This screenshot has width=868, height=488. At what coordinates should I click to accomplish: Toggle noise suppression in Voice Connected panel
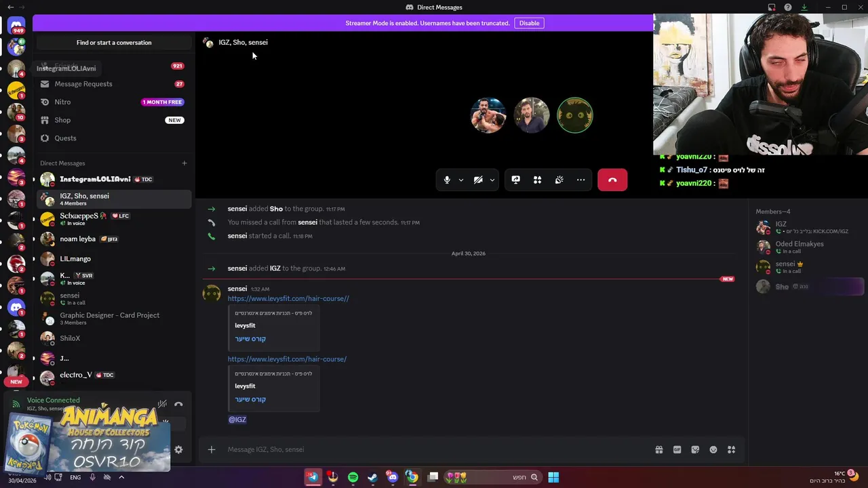162,404
